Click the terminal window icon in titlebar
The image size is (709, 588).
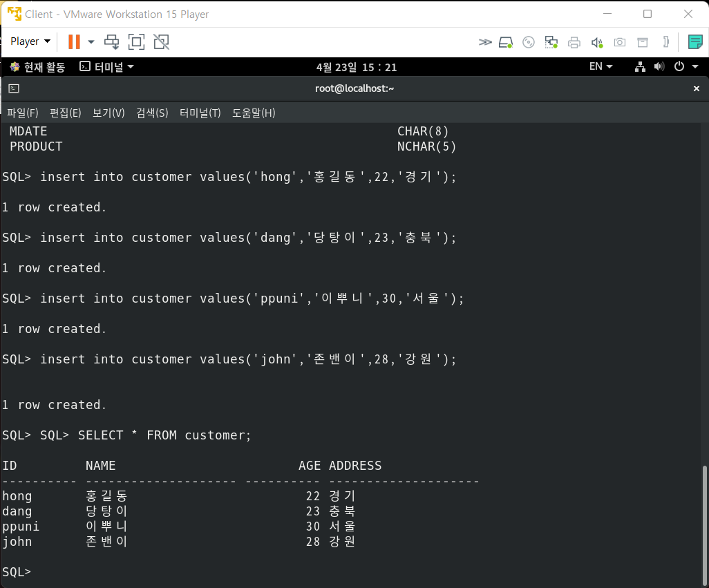click(14, 88)
